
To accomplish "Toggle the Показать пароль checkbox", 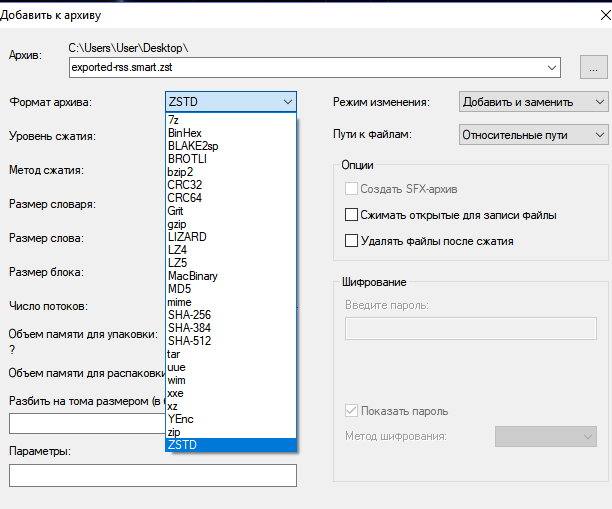I will click(x=351, y=411).
